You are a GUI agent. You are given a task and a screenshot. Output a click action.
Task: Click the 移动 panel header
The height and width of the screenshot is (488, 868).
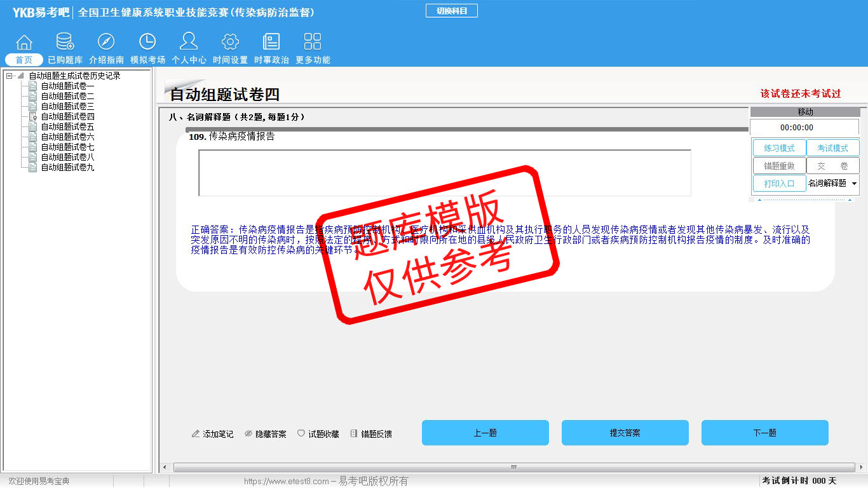coord(804,112)
